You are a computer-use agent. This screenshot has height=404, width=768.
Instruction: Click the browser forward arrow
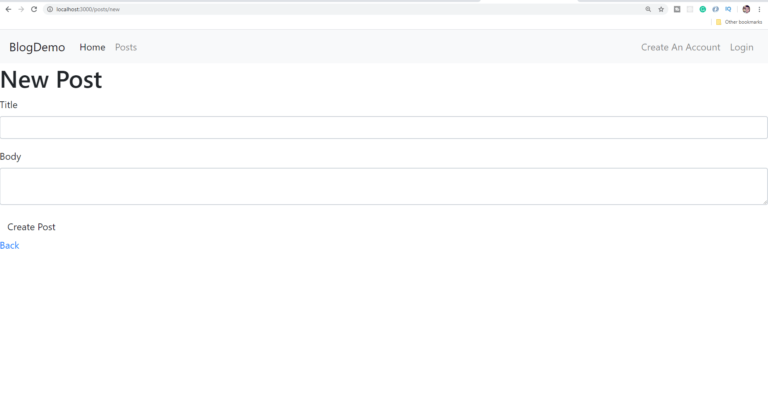(21, 9)
